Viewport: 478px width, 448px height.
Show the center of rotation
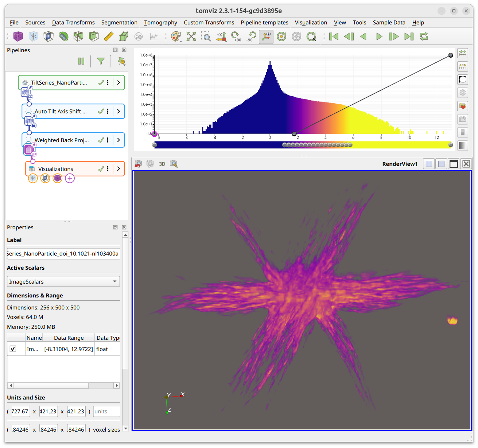(281, 36)
